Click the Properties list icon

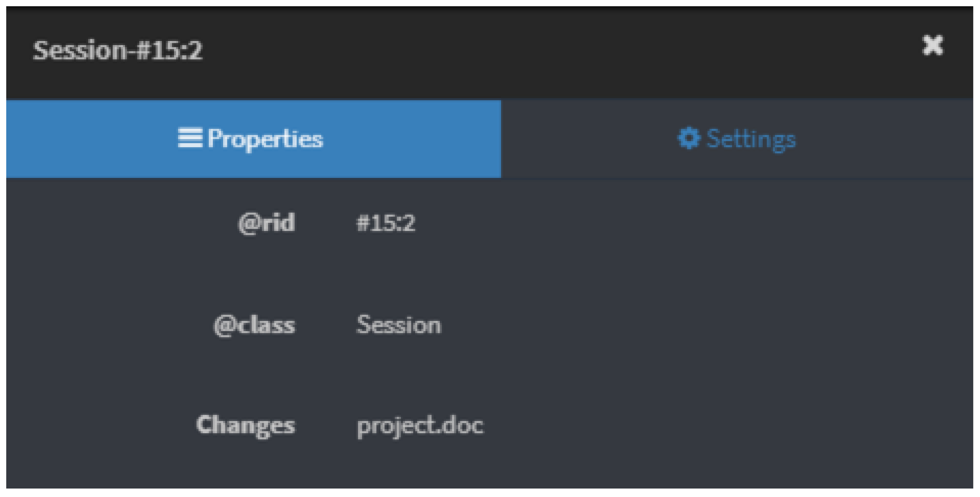pyautogui.click(x=190, y=138)
